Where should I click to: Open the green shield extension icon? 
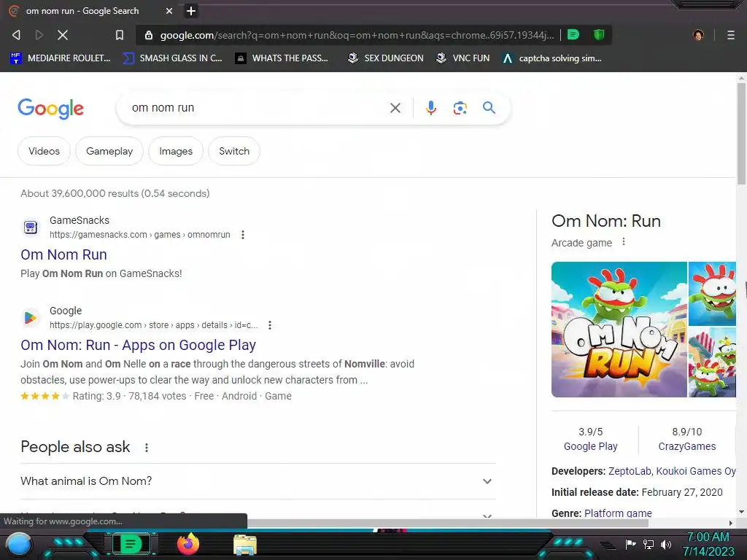pyautogui.click(x=599, y=35)
